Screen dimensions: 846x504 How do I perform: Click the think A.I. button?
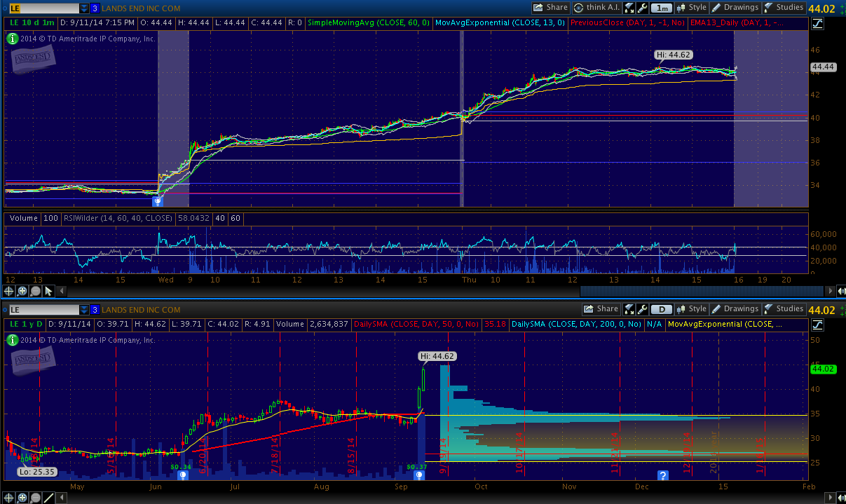click(597, 8)
